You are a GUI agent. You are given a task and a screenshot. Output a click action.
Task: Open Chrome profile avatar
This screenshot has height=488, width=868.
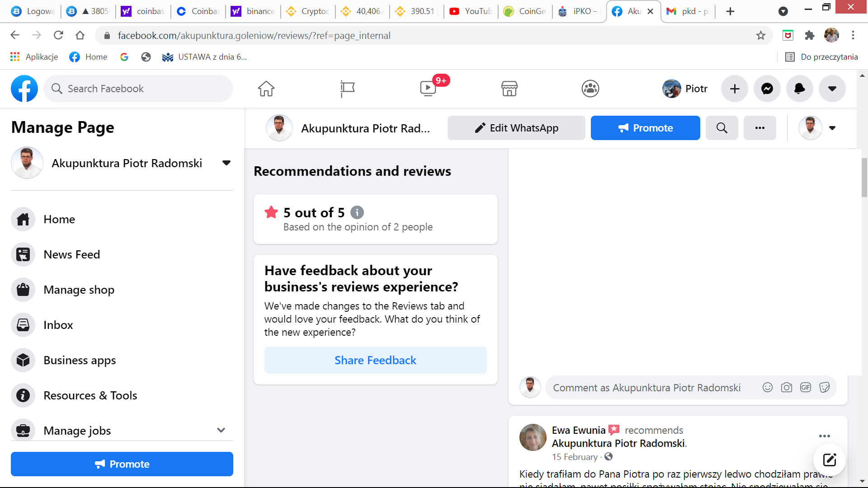(831, 35)
